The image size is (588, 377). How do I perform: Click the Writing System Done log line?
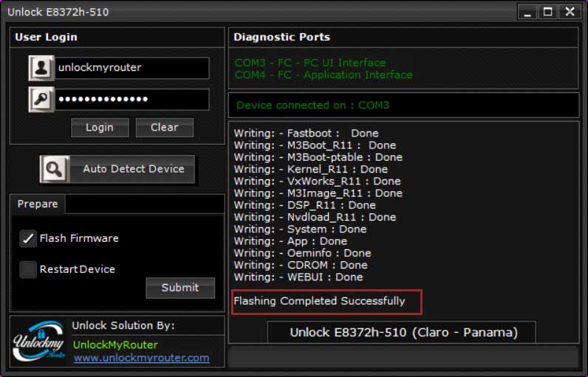pos(301,229)
